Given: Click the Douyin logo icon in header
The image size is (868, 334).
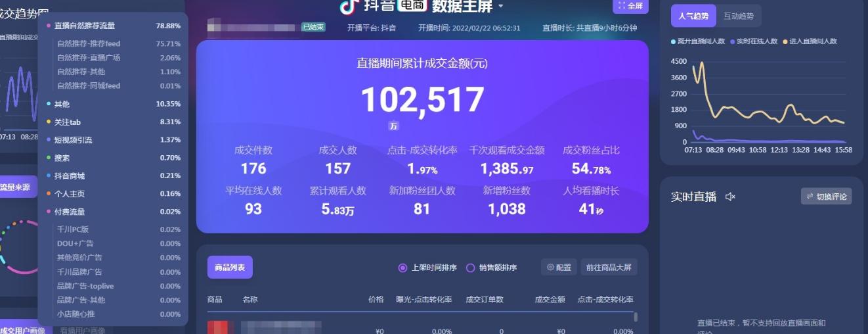Looking at the screenshot, I should (x=348, y=6).
